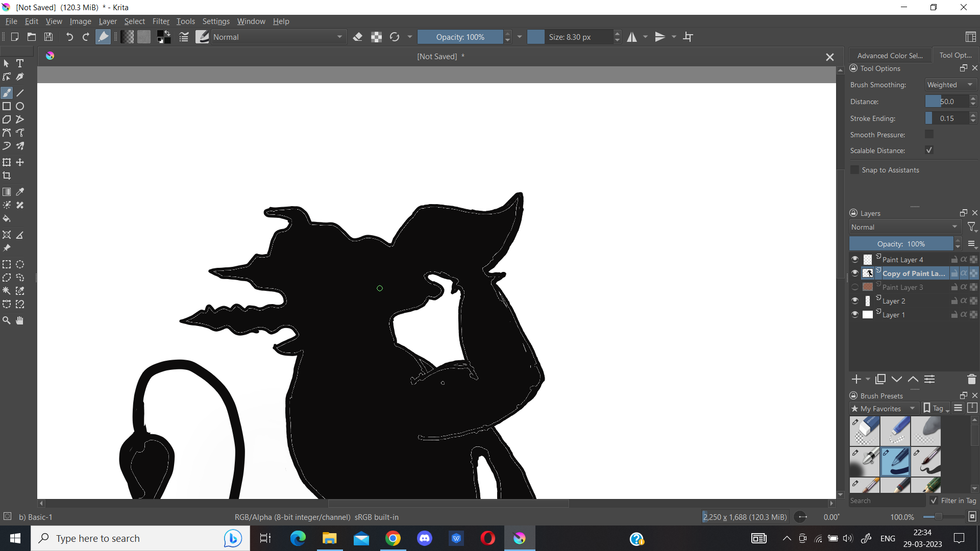Viewport: 980px width, 551px height.
Task: Duplicate the layer with copy icon
Action: click(880, 379)
